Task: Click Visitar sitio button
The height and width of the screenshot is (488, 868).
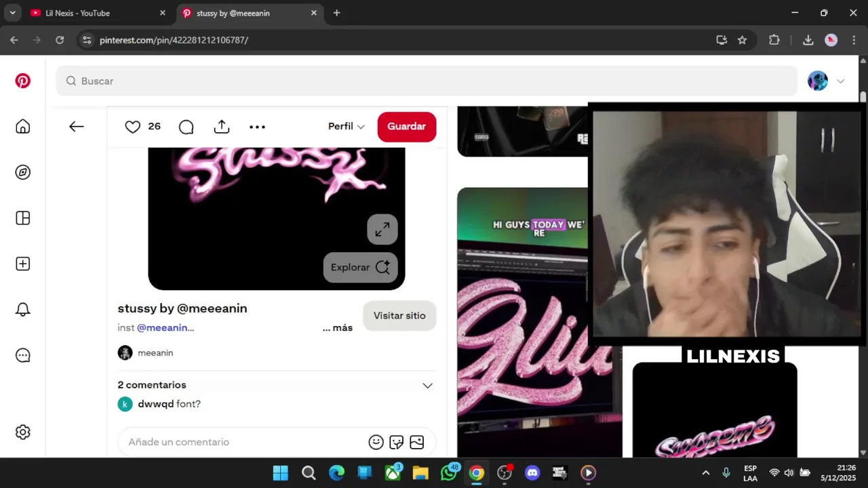Action: tap(399, 316)
